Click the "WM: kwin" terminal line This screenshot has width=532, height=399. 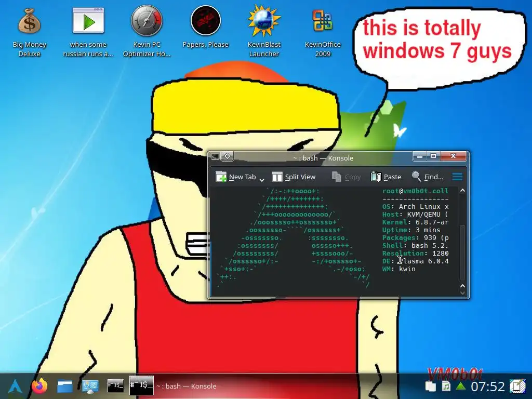click(x=398, y=269)
